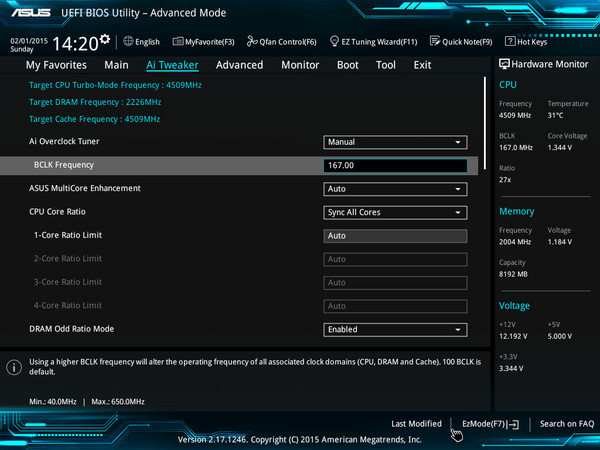
Task: Switch to the My Favorites tab
Action: (56, 65)
